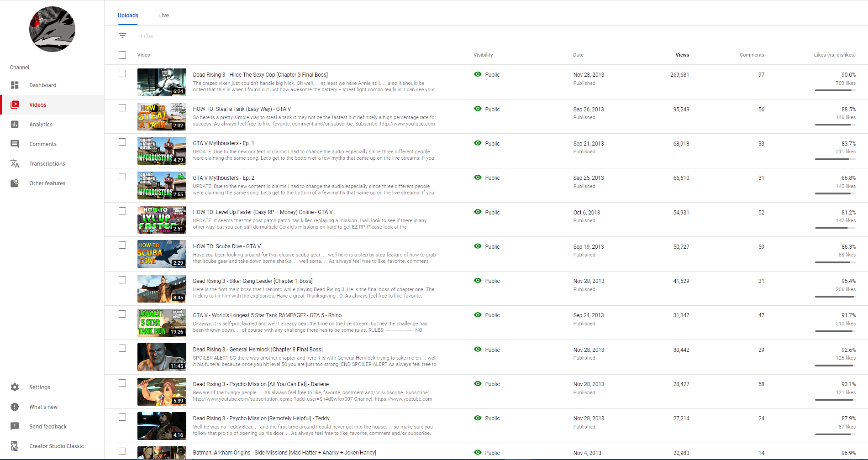Viewport: 868px width, 460px height.
Task: Select the Level Up Faster video checkbox
Action: [122, 211]
